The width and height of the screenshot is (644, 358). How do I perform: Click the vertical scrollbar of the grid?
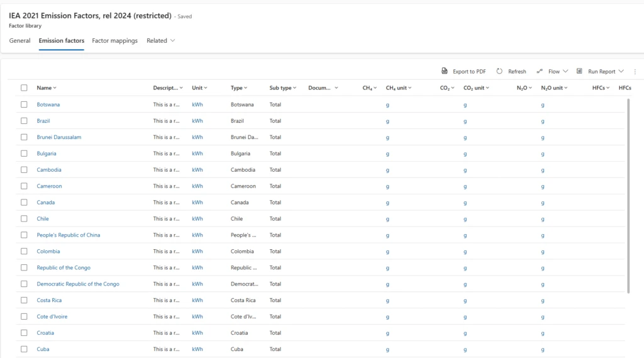tap(628, 195)
